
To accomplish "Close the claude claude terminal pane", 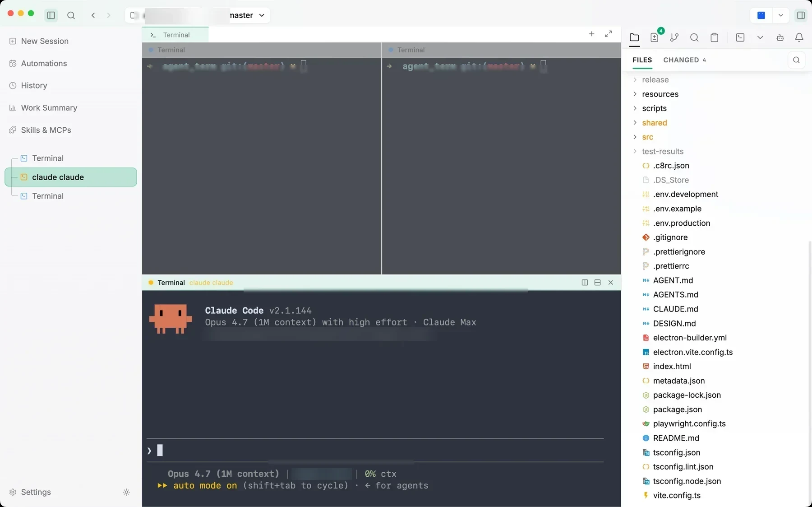I will click(x=611, y=283).
